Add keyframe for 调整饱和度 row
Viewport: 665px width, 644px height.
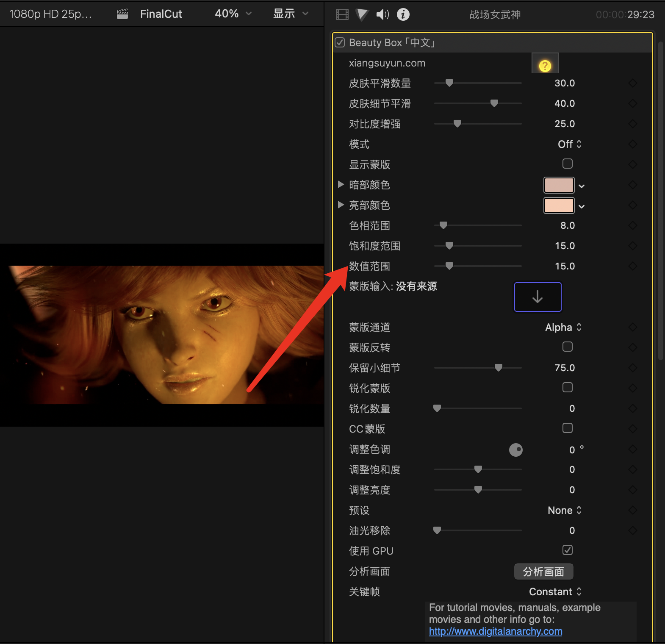[633, 469]
